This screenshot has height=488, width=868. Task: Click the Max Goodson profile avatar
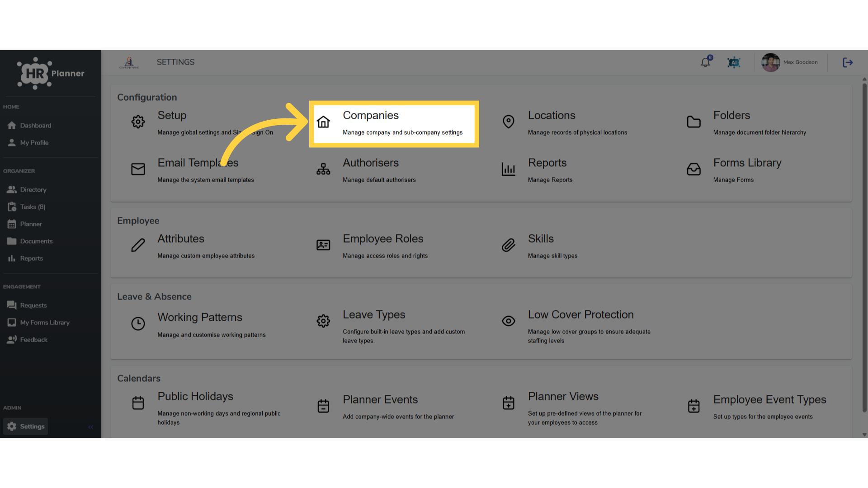tap(770, 62)
